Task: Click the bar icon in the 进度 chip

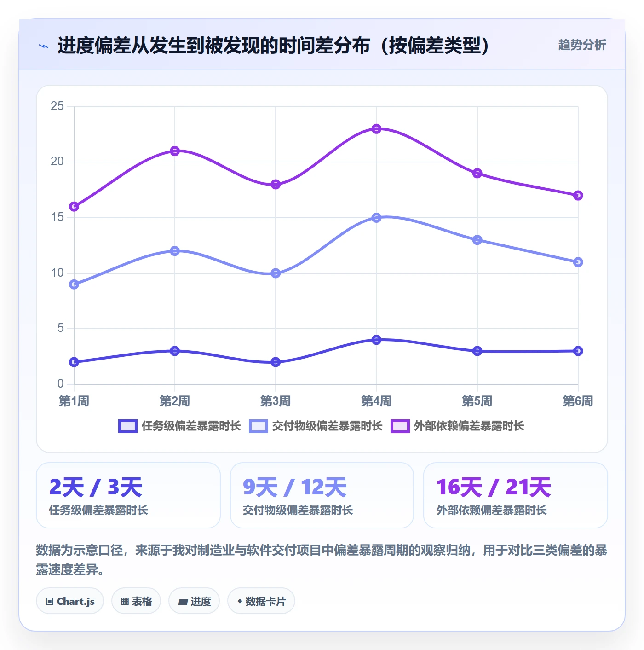Action: pyautogui.click(x=183, y=602)
